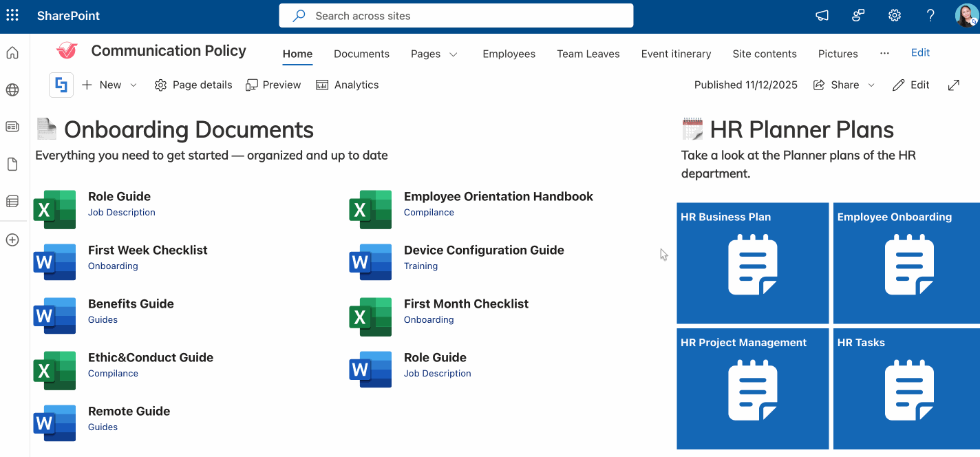Viewport: 980px width, 457px height.
Task: Click the SharePoint title in header
Action: click(x=68, y=15)
